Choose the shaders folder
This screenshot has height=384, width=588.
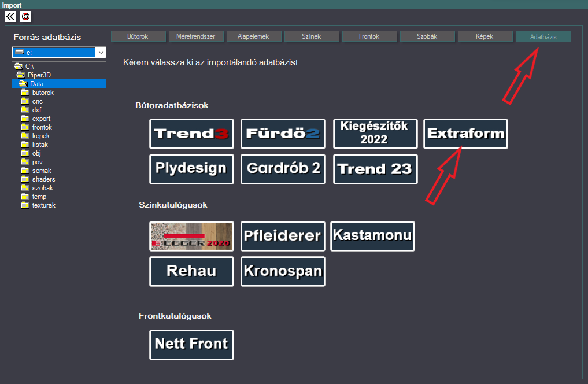(x=38, y=179)
